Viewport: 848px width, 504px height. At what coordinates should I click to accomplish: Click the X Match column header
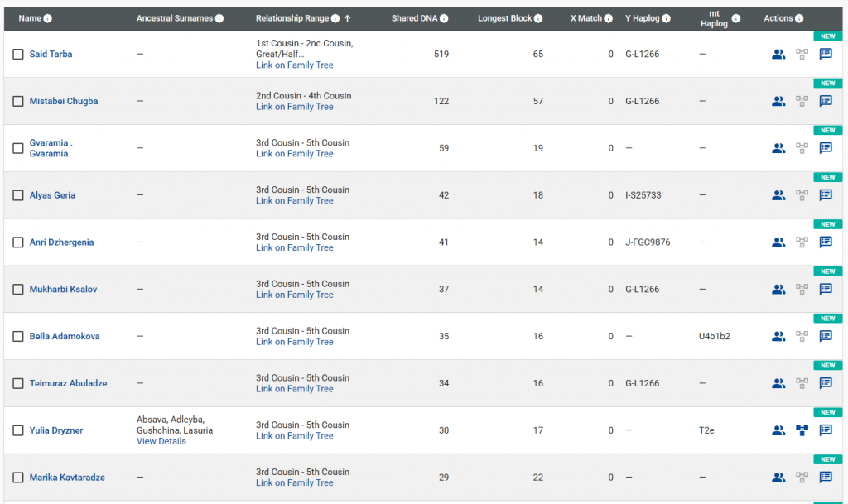(586, 18)
